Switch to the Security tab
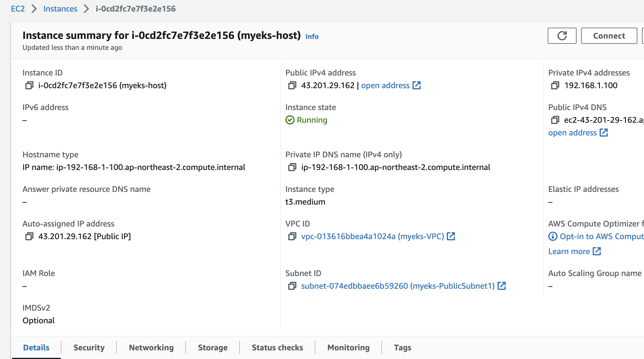644x359 pixels. click(89, 347)
